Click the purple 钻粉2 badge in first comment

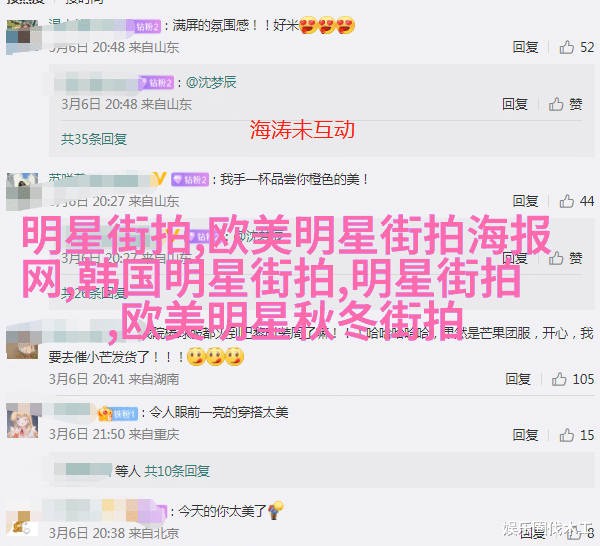click(x=148, y=26)
